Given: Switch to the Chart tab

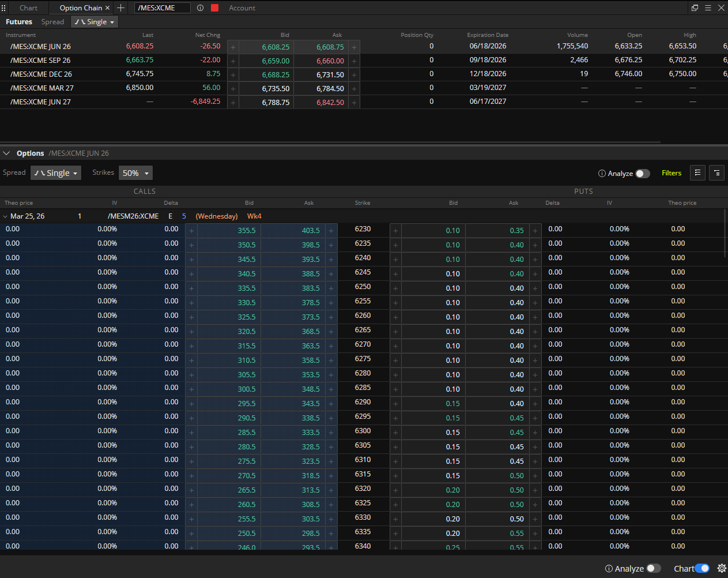Looking at the screenshot, I should pos(28,8).
